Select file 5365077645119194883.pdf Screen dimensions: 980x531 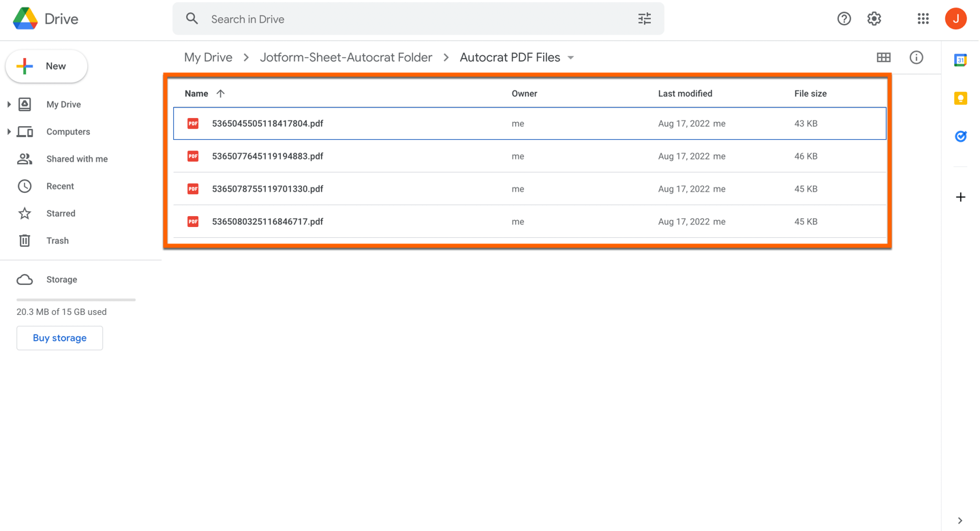pyautogui.click(x=267, y=156)
